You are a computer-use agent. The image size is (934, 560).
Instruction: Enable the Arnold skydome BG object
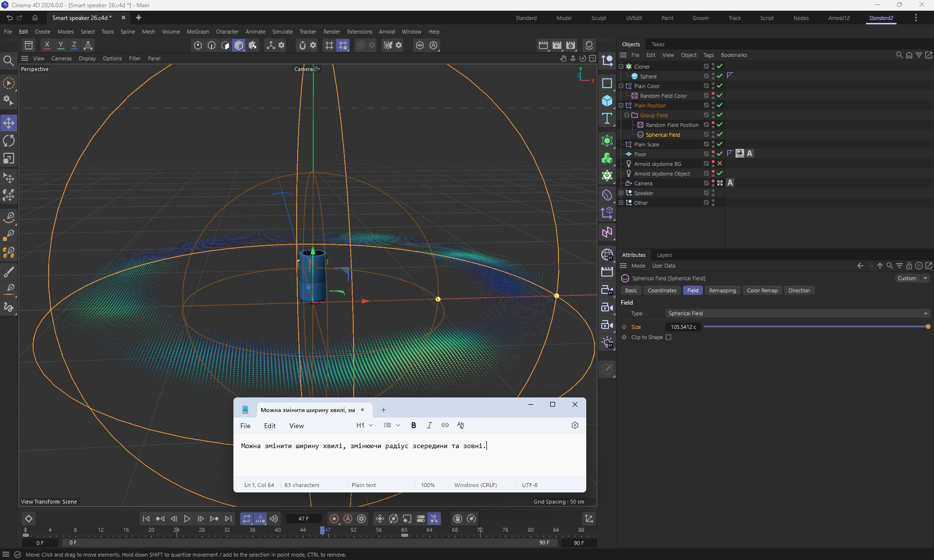pyautogui.click(x=719, y=163)
